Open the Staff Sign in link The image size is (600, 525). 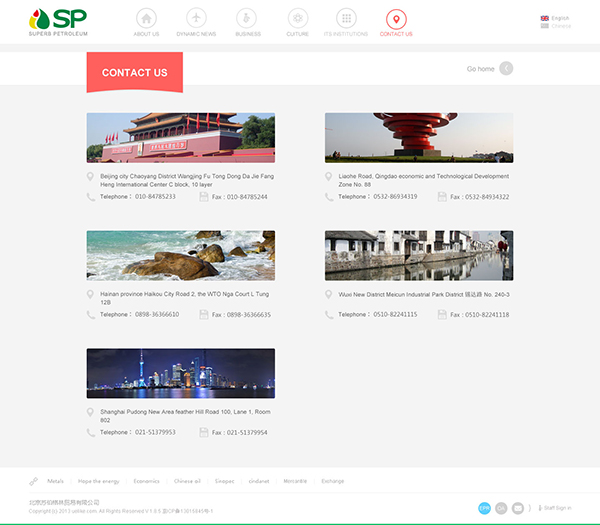[x=557, y=508]
